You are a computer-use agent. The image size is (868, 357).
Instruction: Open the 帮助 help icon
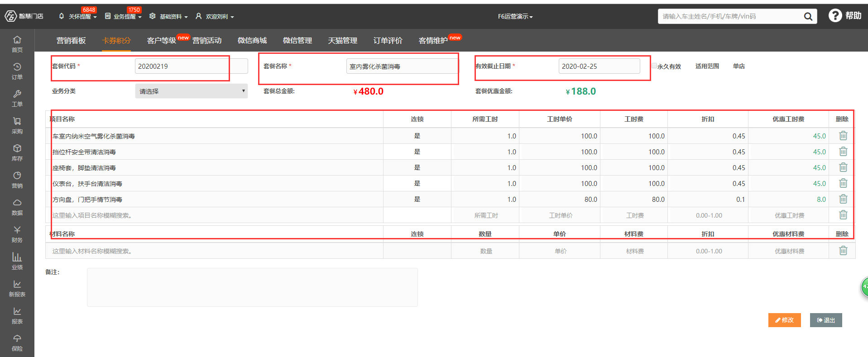[845, 16]
